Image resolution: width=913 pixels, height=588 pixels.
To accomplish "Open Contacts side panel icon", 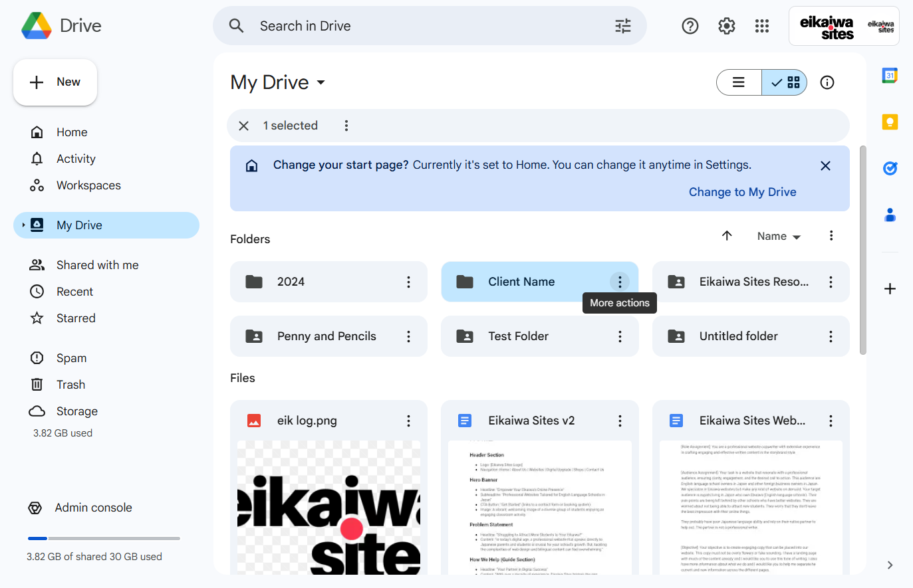I will click(890, 215).
